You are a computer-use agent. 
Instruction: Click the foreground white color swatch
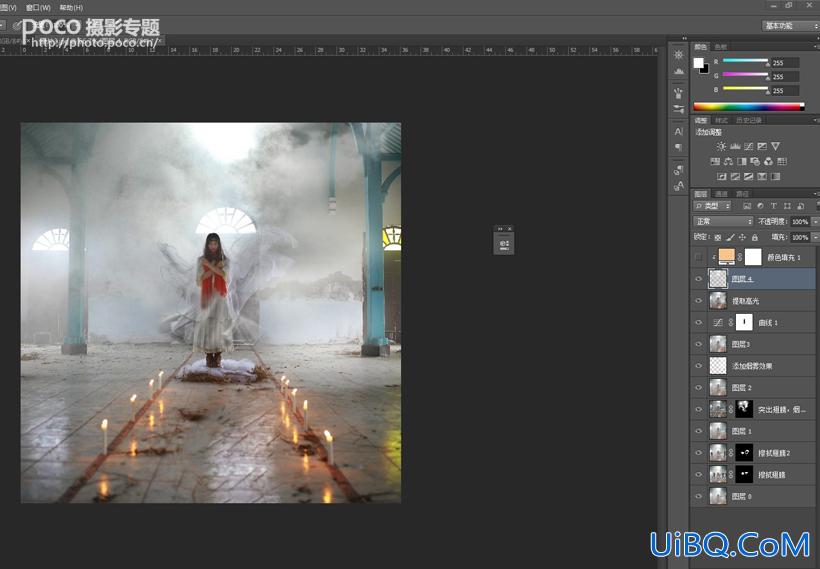click(698, 63)
